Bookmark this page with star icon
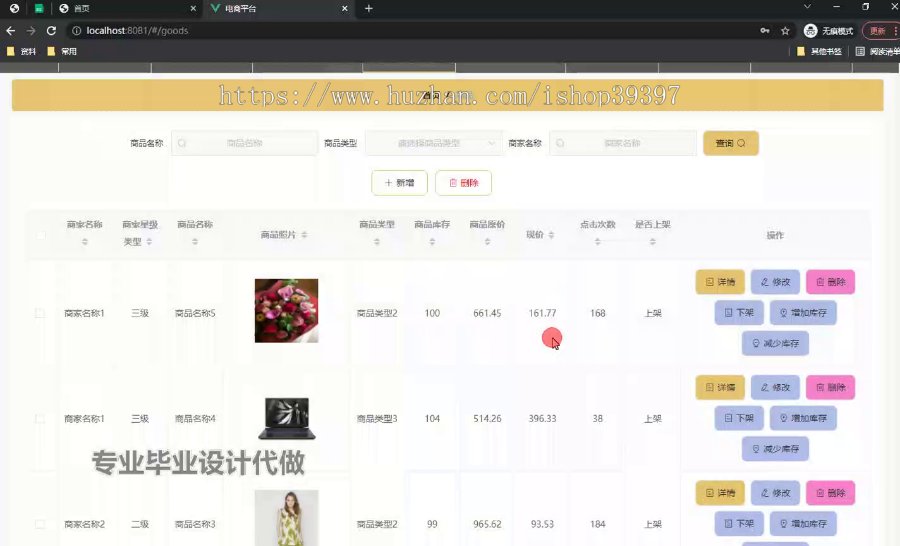The image size is (900, 546). [785, 30]
